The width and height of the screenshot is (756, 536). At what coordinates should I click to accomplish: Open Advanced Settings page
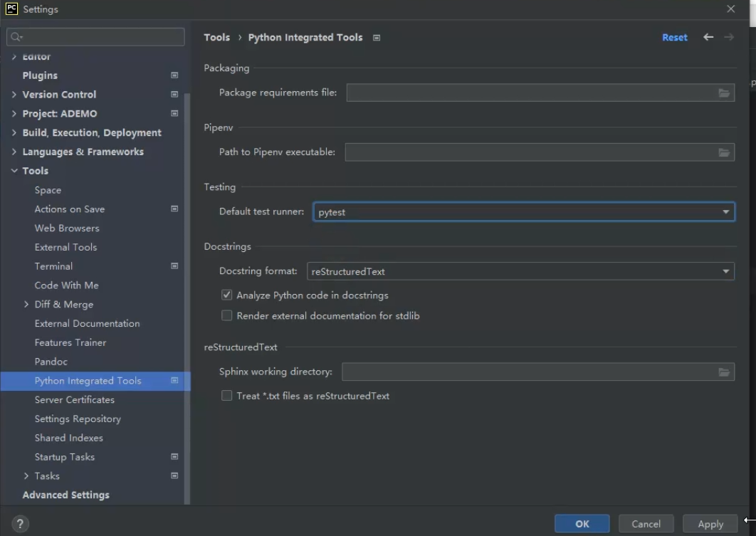pos(66,495)
